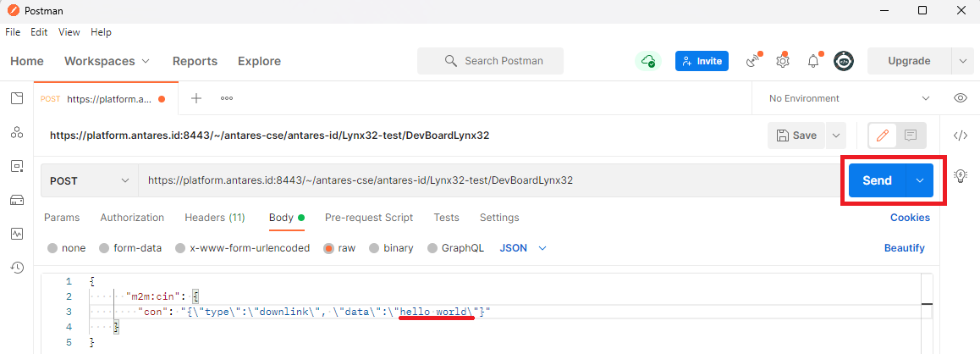Open the Collections sidebar icon
980x354 pixels.
click(x=17, y=98)
